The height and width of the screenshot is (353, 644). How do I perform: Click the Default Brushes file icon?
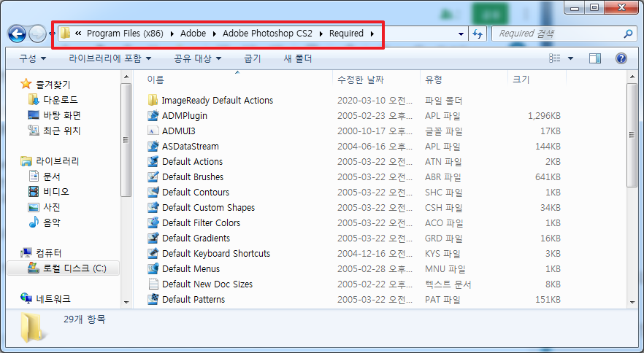(153, 177)
